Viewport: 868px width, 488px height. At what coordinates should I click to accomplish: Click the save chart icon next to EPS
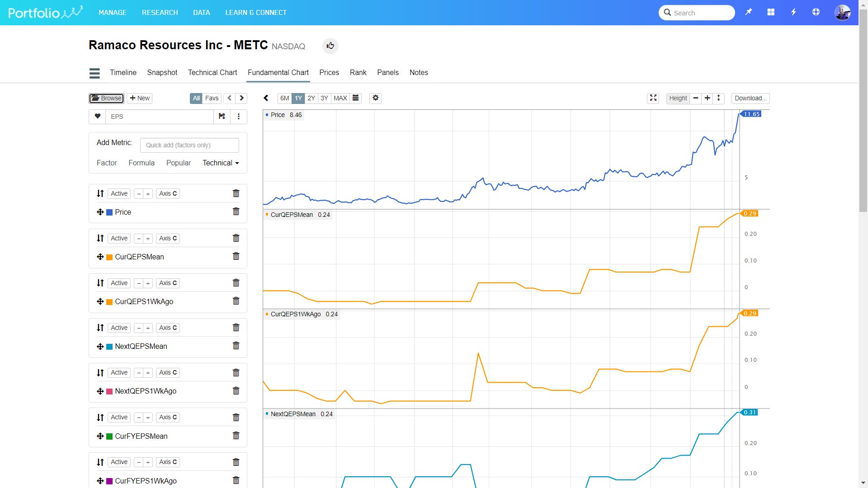pyautogui.click(x=222, y=116)
